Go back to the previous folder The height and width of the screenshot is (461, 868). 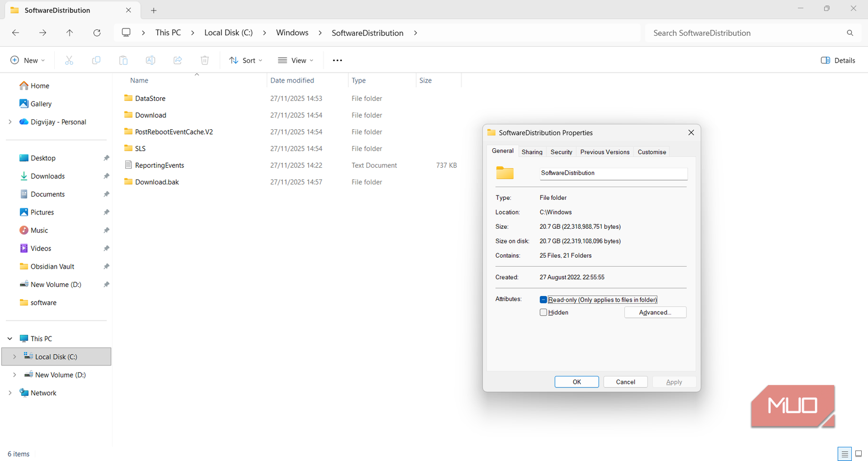[x=16, y=33]
